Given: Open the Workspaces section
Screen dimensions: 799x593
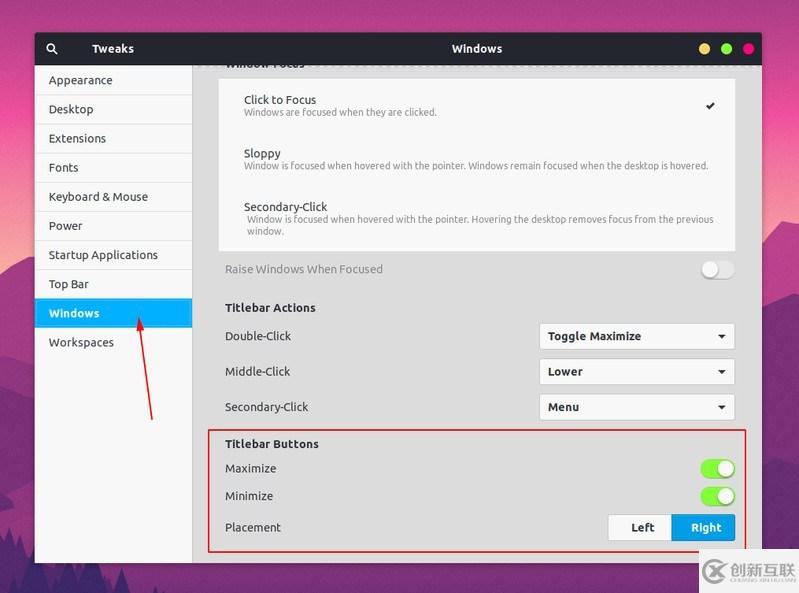Looking at the screenshot, I should click(x=114, y=342).
